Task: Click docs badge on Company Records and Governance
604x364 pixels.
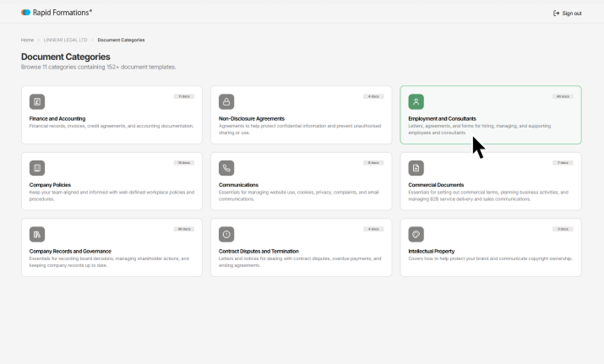Action: tap(184, 229)
